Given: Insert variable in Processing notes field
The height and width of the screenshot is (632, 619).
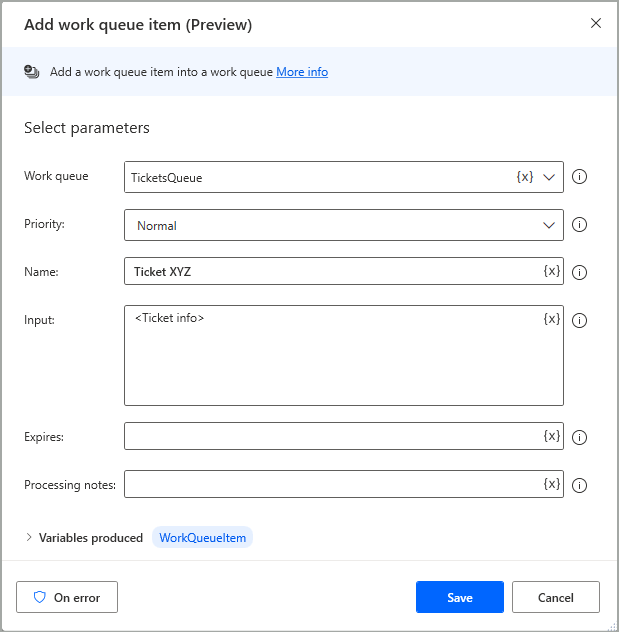Looking at the screenshot, I should [x=552, y=484].
